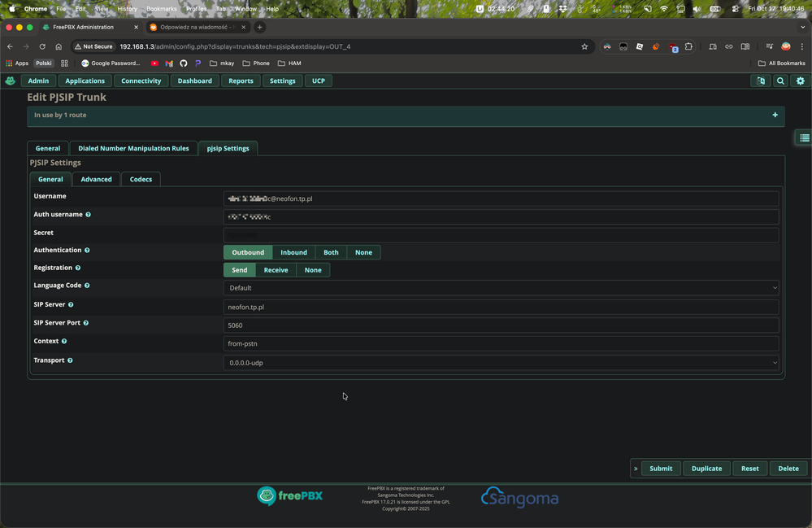Set Authentication to Inbound
812x528 pixels.
(x=293, y=252)
